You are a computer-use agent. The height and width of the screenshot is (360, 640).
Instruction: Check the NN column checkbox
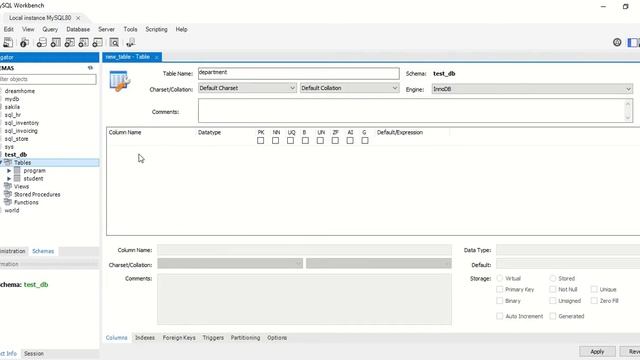pyautogui.click(x=276, y=140)
